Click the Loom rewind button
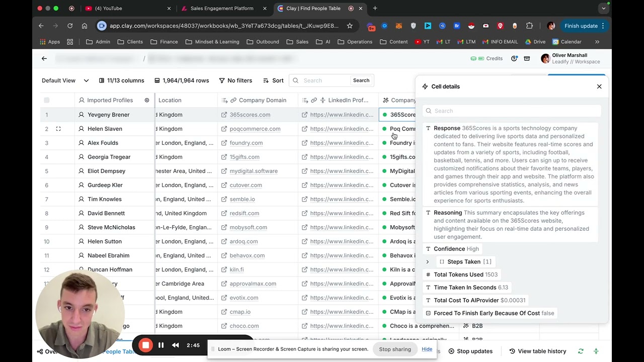The width and height of the screenshot is (644, 362). click(x=176, y=345)
